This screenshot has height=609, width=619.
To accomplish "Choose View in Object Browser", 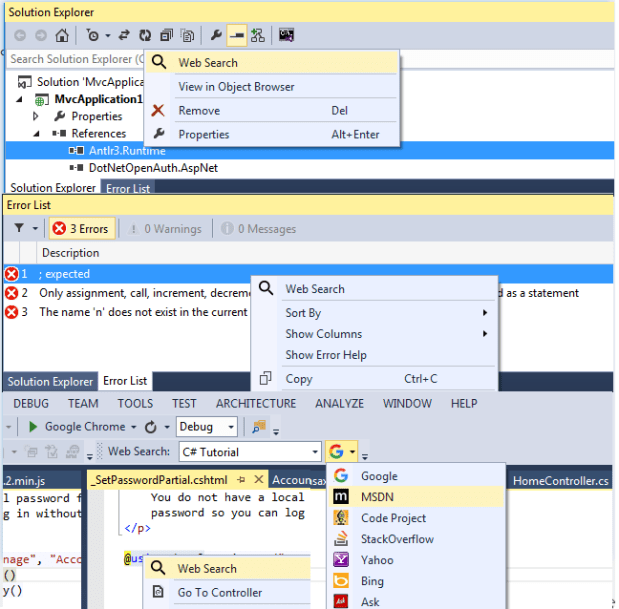I will tap(272, 87).
